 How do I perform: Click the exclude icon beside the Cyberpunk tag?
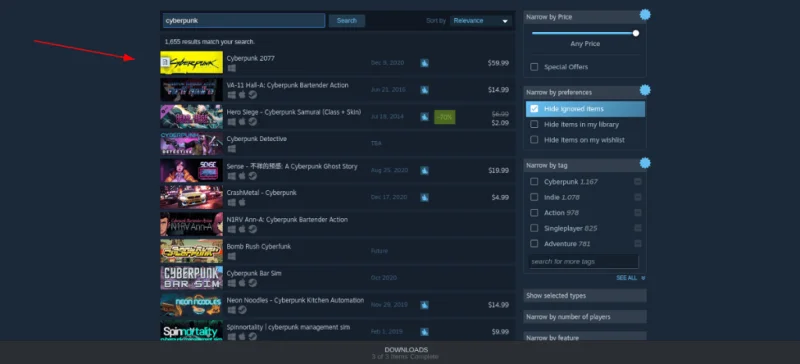638,182
